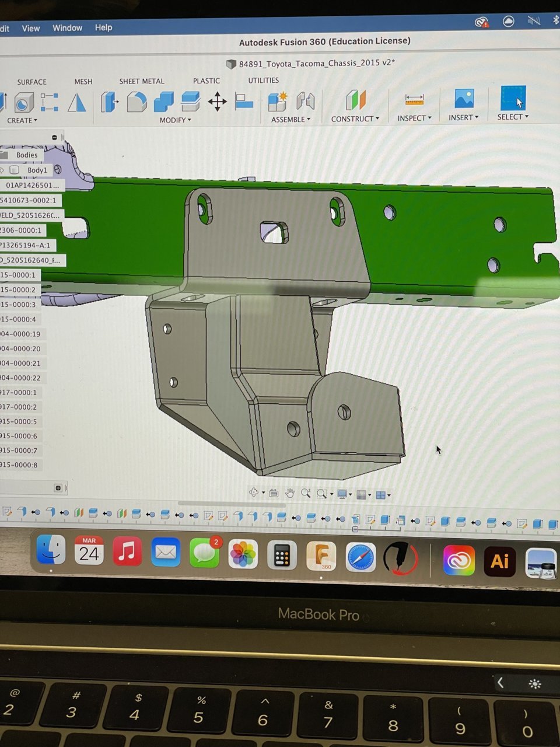
Task: Activate the Press Pull tool
Action: click(109, 102)
